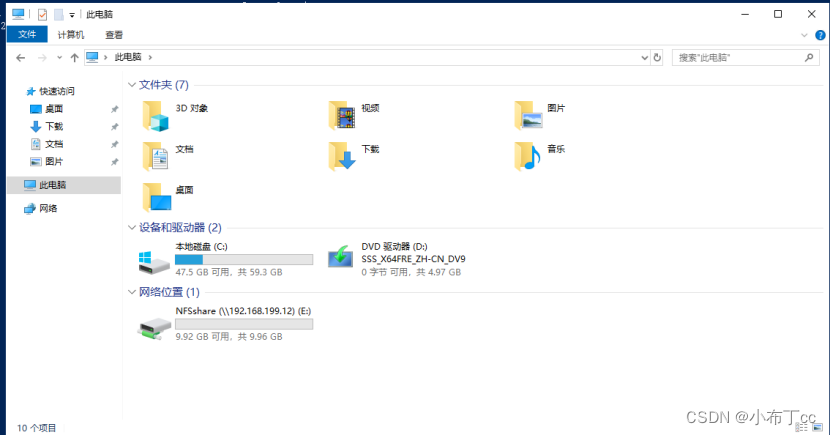
Task: Click the 设备和驱动器 (2) header text
Action: tap(180, 227)
